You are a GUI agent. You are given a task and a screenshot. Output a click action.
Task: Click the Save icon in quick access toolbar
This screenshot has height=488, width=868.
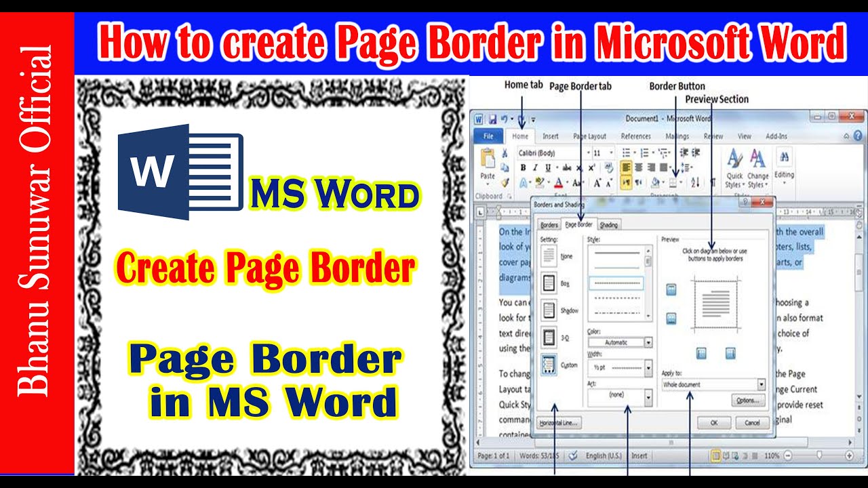click(x=493, y=119)
